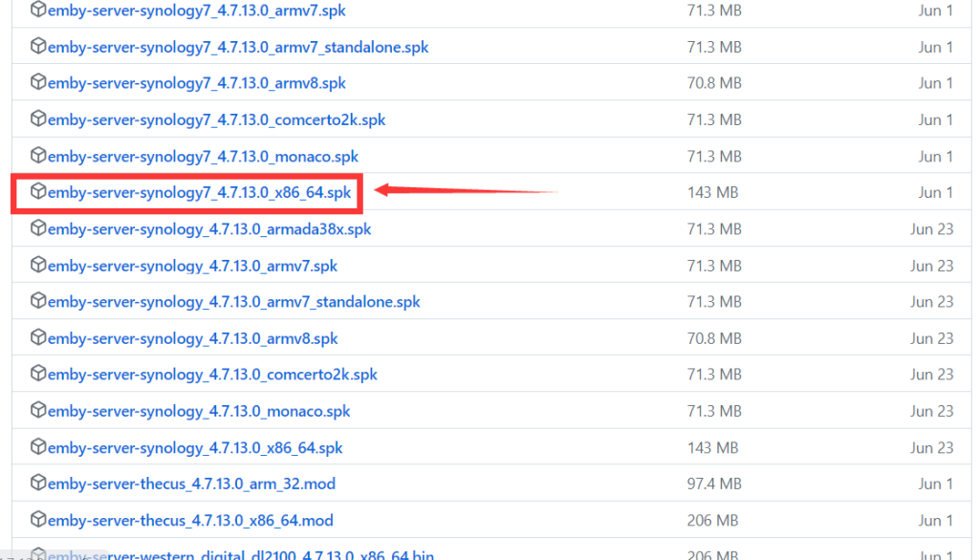The width and height of the screenshot is (979, 560).
Task: Click package icon beside synology_4.7.13.0_comcerto2k.spk
Action: pyautogui.click(x=38, y=374)
